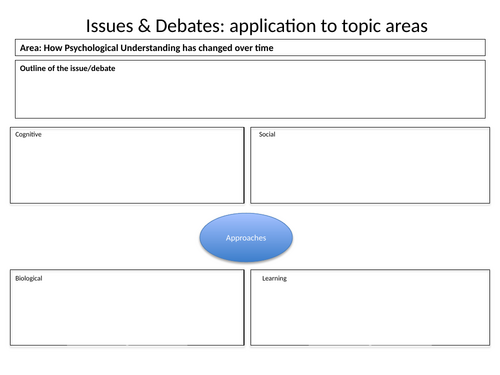Select the Area text box
The height and width of the screenshot is (375, 500).
(x=250, y=48)
